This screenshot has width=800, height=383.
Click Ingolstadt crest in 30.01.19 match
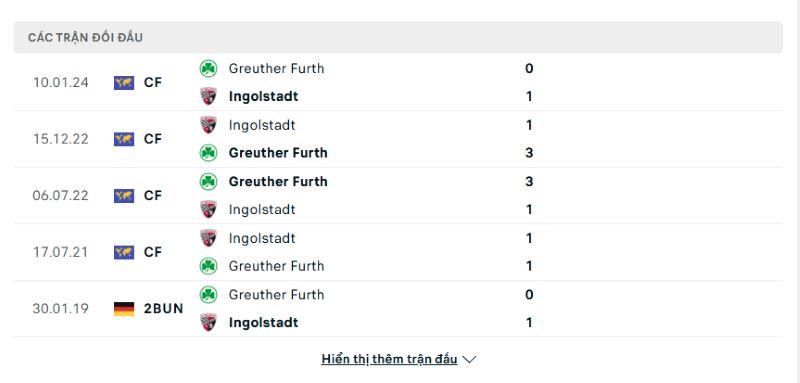point(208,322)
